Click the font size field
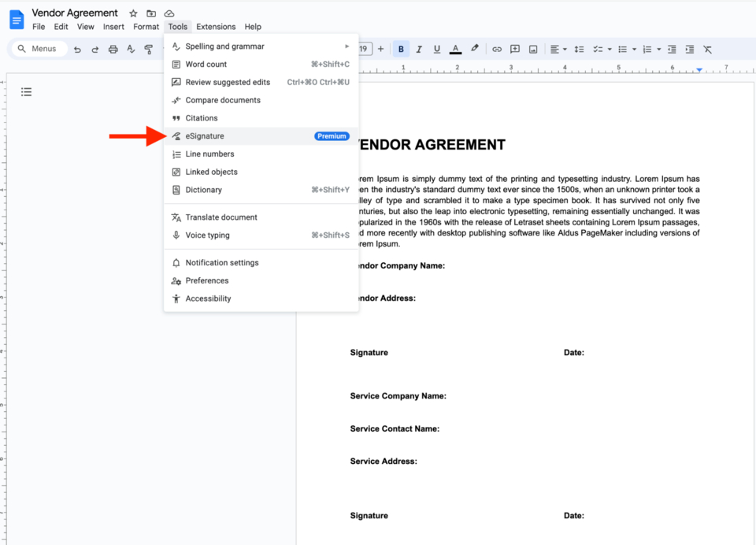This screenshot has height=545, width=756. (x=365, y=49)
